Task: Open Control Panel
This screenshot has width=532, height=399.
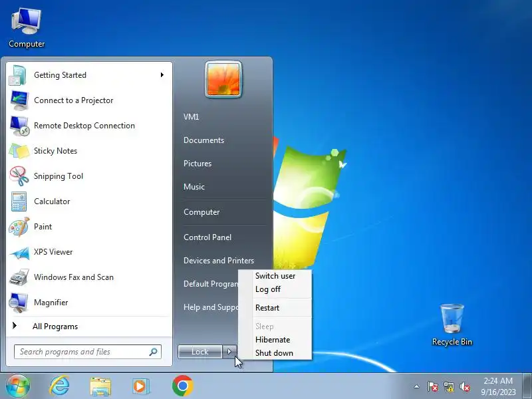Action: point(207,237)
